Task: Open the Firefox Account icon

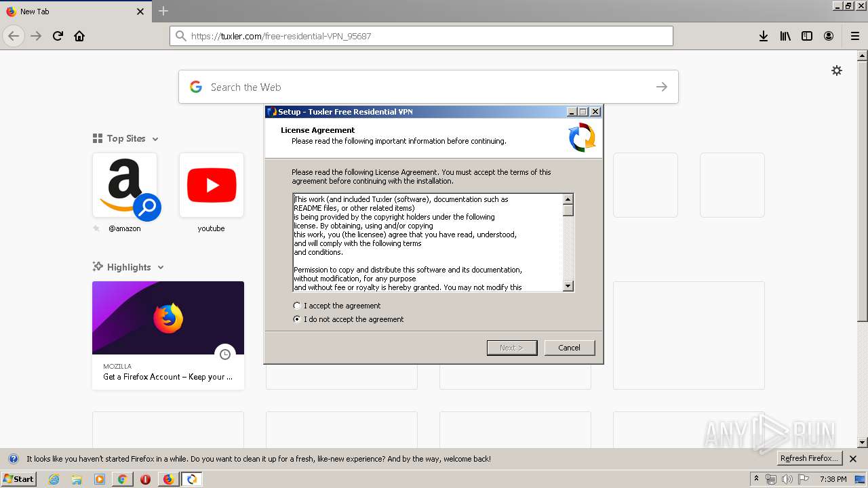Action: click(829, 36)
